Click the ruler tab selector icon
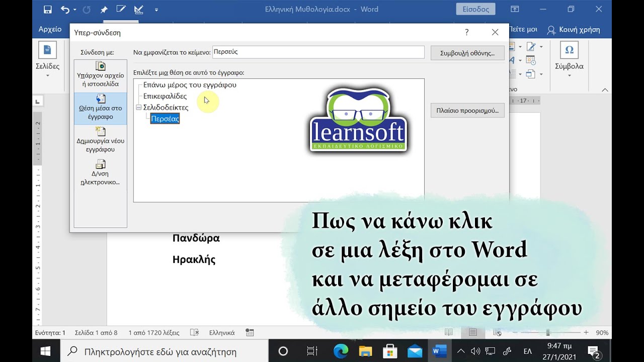This screenshot has height=362, width=644. (38, 102)
